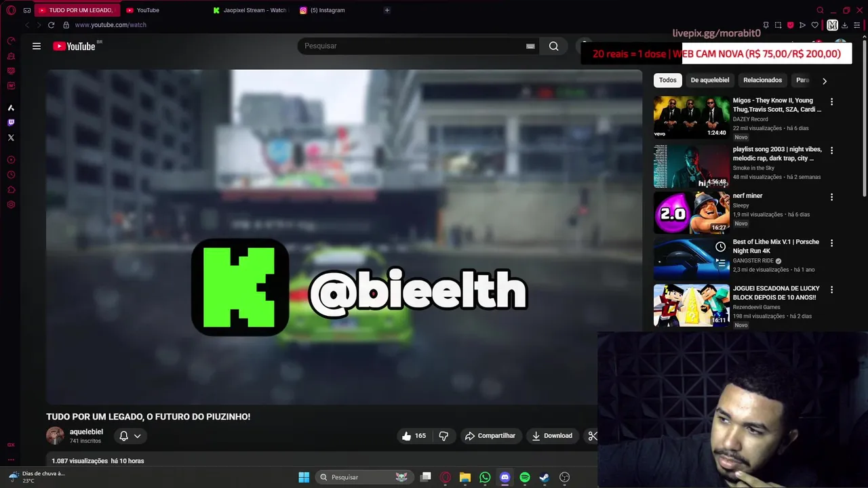Open aquelebiel channel name link
The height and width of the screenshot is (488, 868).
86,432
